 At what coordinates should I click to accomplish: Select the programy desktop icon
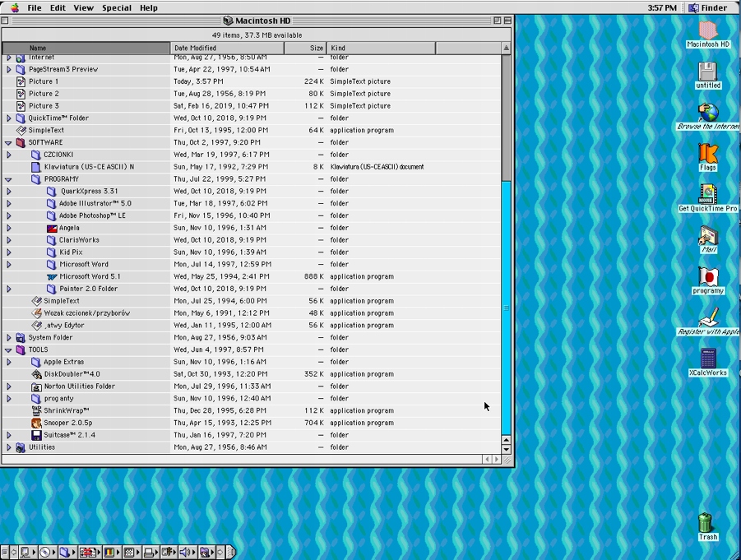coord(707,276)
